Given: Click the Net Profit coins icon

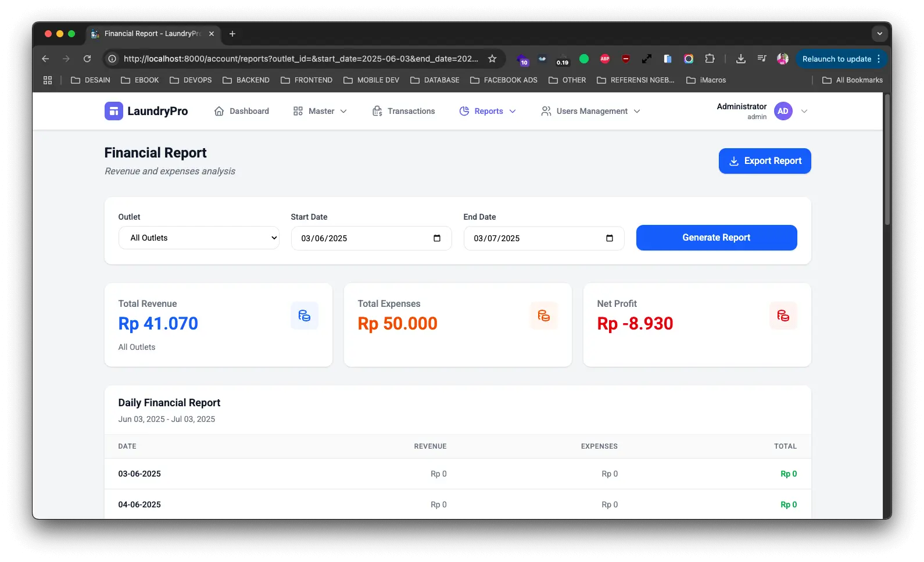Looking at the screenshot, I should (x=783, y=316).
